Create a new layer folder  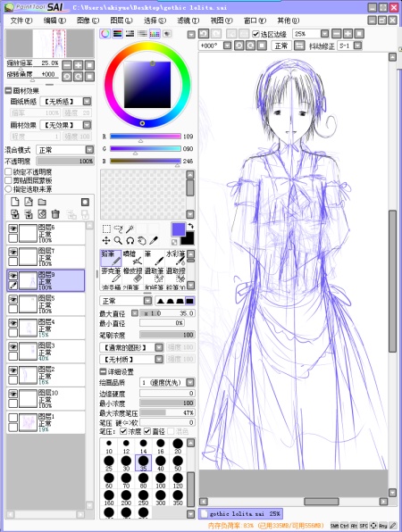pyautogui.click(x=42, y=203)
